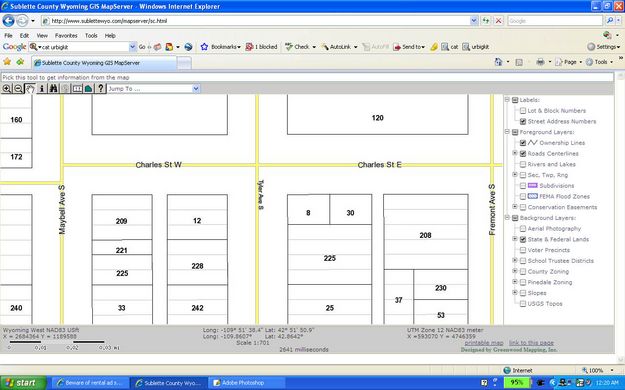Collapse the Foreground Layers group

(x=507, y=132)
